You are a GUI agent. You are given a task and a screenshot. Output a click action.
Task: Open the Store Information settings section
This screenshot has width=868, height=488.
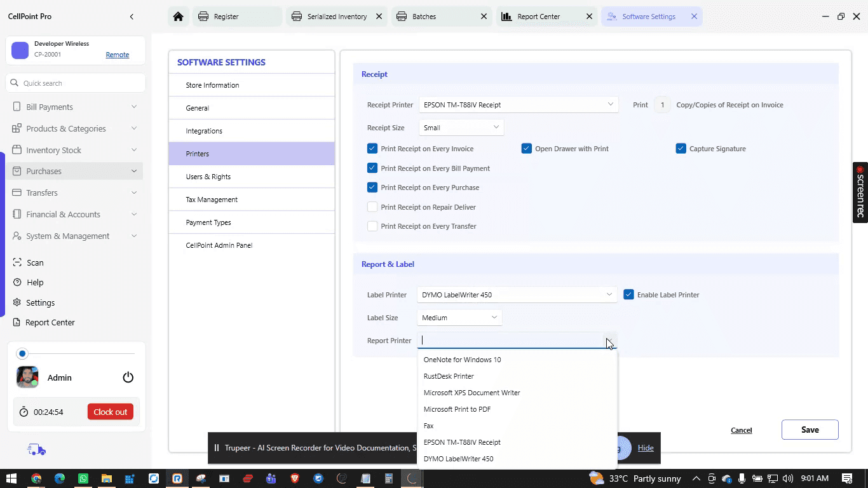coord(252,85)
